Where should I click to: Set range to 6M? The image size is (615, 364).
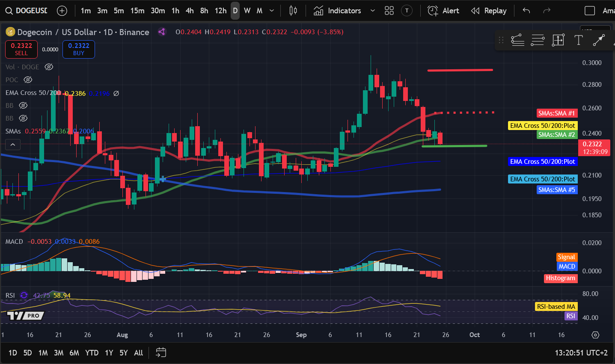(x=74, y=353)
